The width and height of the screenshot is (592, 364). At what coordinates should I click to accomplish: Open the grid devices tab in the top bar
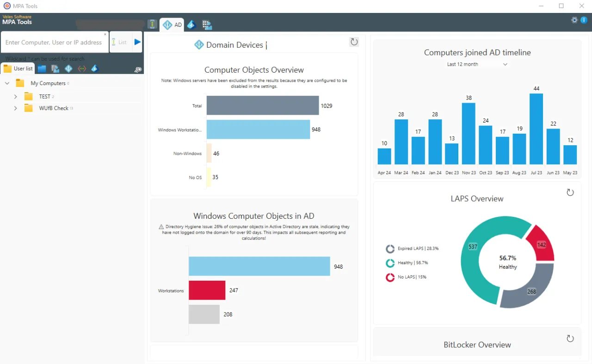(x=207, y=25)
